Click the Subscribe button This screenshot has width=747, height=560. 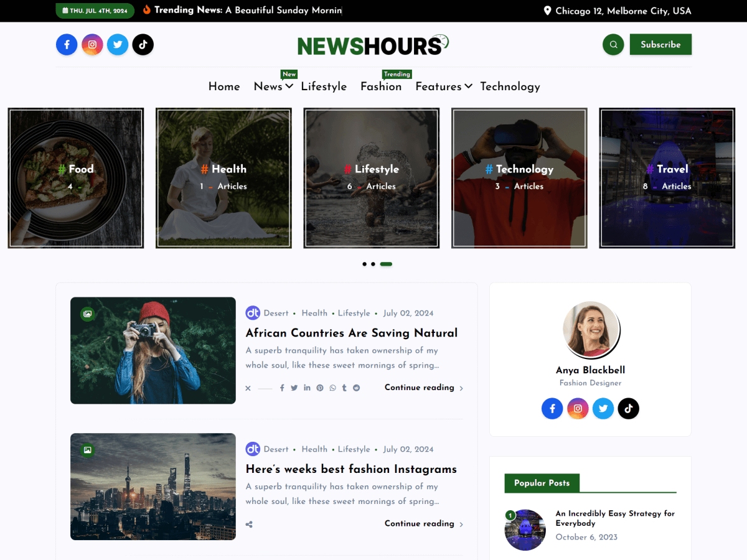tap(660, 44)
